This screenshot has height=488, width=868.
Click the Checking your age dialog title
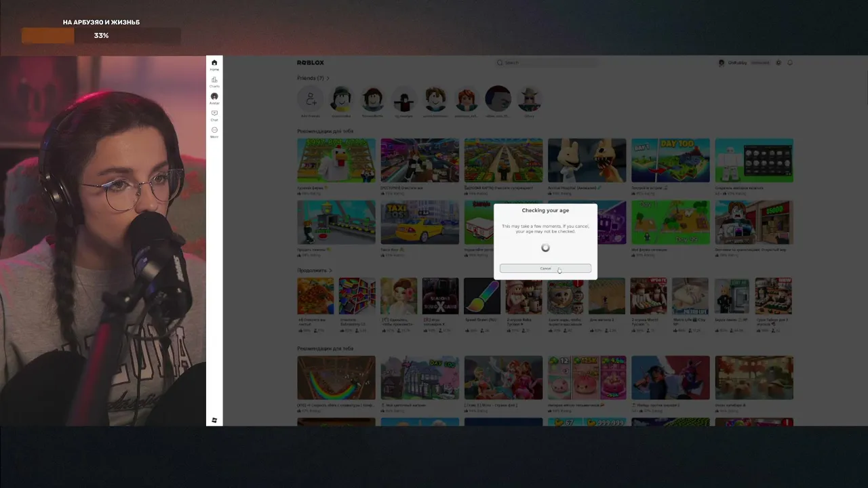(x=545, y=211)
